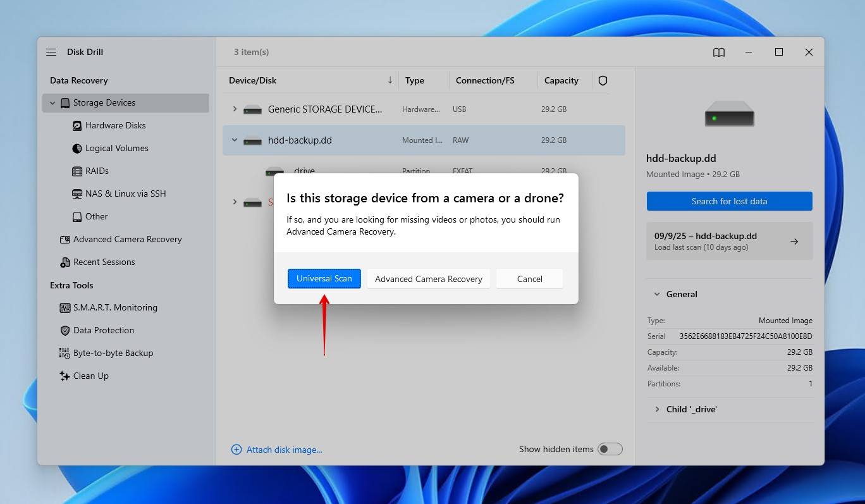The image size is (865, 504).
Task: Expand the Child '_drive' section
Action: 656,410
